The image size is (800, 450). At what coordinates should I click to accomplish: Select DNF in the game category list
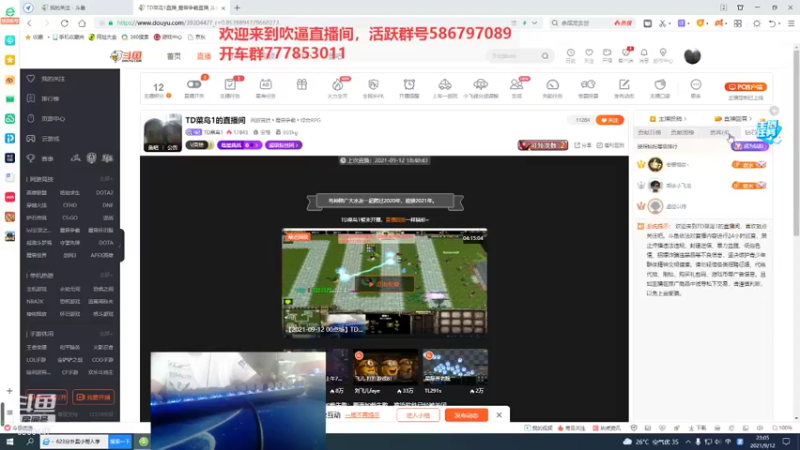point(108,205)
